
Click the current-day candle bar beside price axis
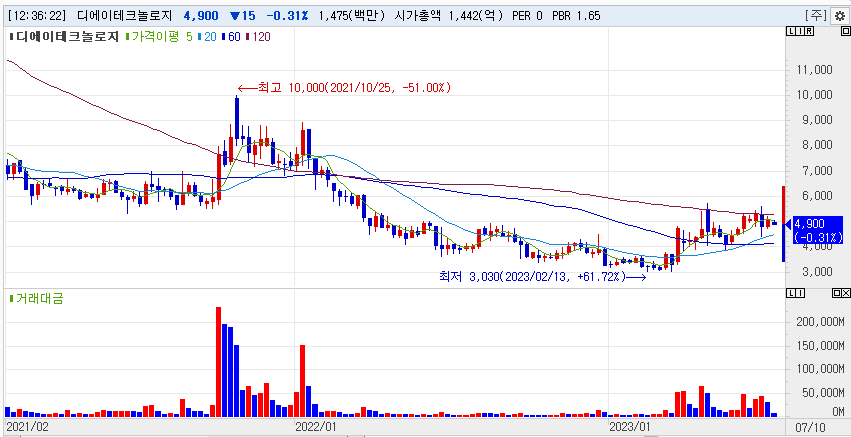(x=783, y=224)
